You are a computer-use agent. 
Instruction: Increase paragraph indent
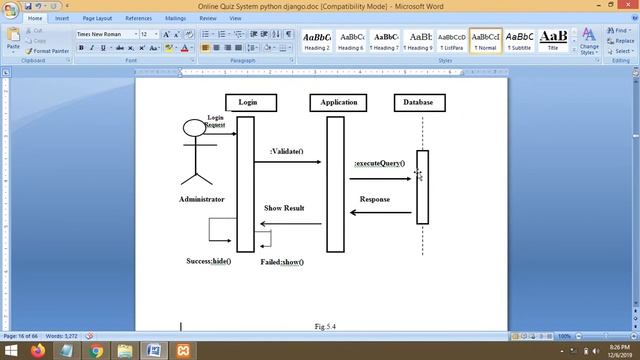(264, 34)
